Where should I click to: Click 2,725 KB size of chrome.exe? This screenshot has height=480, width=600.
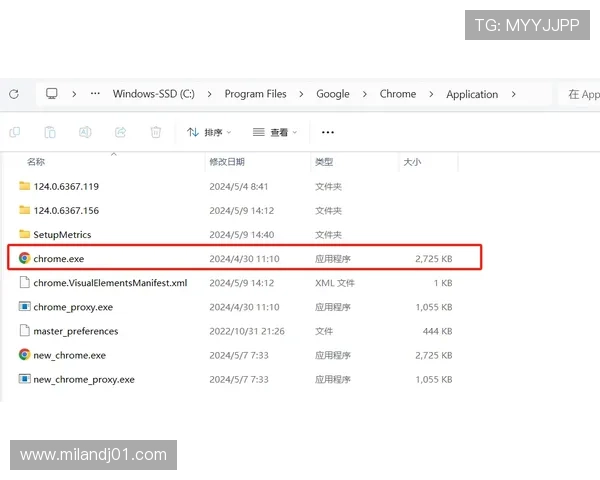[x=434, y=259]
